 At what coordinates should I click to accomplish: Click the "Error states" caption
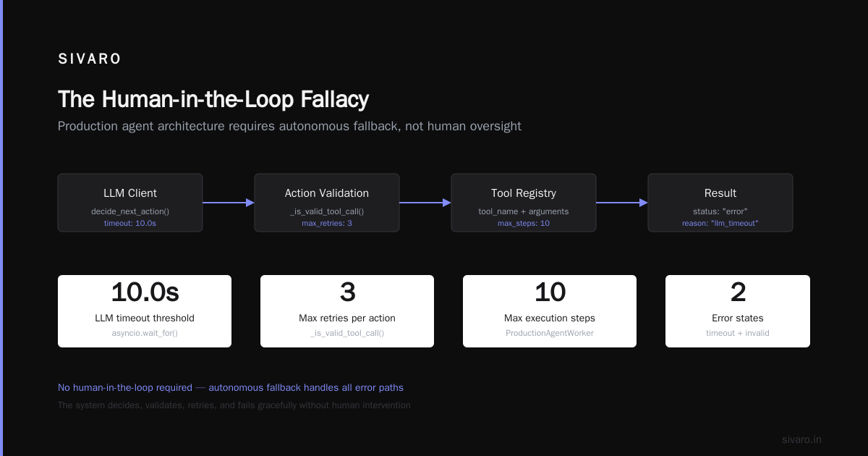point(738,318)
